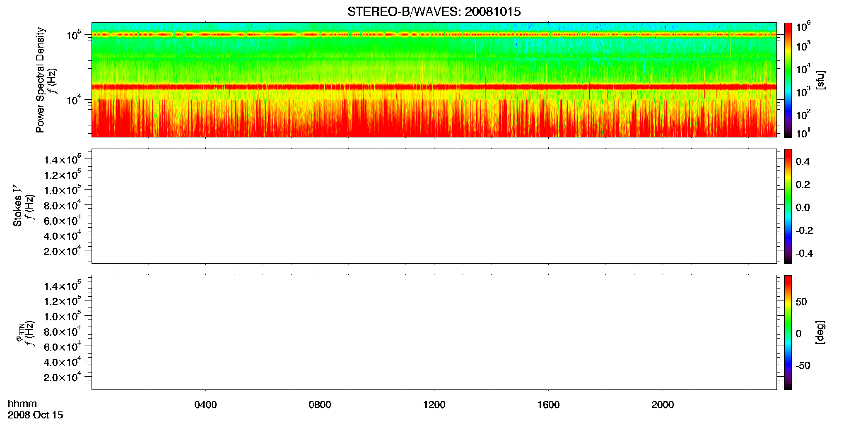
Task: Select the 1200 time tick label
Action: [x=434, y=405]
